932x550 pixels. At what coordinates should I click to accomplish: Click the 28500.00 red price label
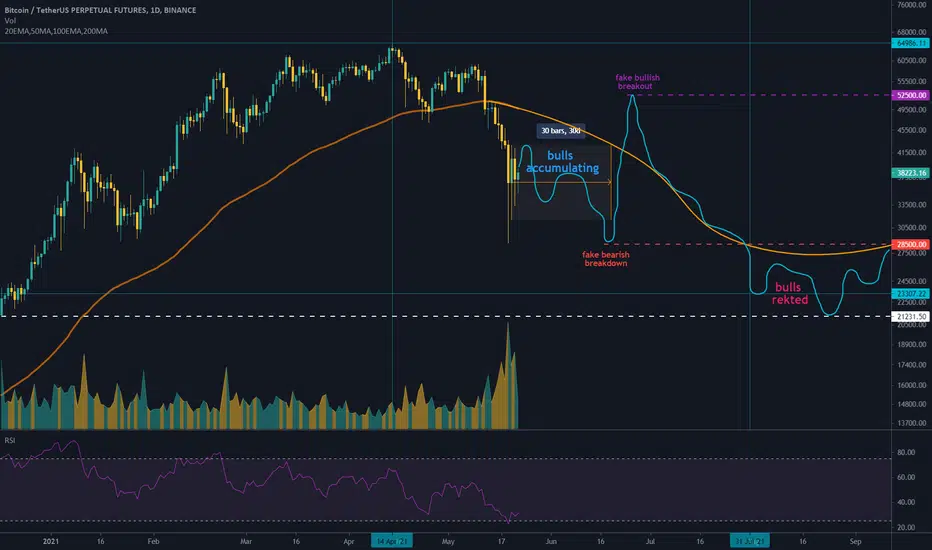(911, 244)
